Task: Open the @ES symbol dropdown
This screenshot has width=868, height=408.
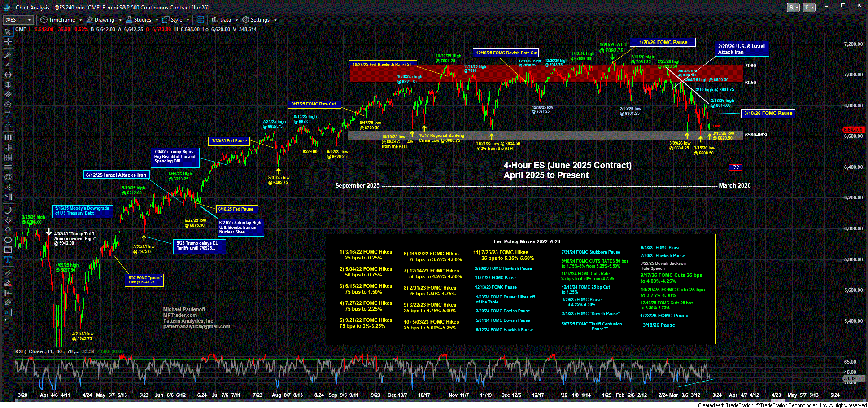Action: pyautogui.click(x=18, y=20)
